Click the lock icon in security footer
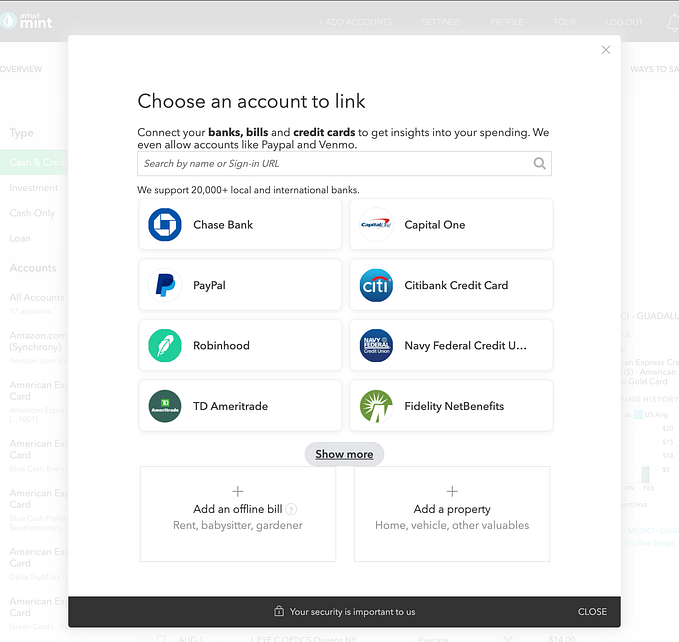The width and height of the screenshot is (679, 642). (279, 611)
